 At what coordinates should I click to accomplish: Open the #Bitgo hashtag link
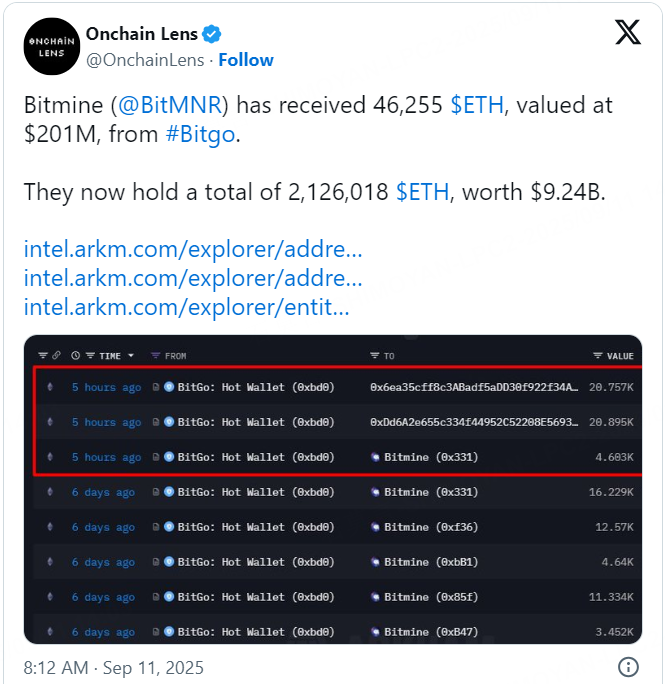click(x=200, y=134)
